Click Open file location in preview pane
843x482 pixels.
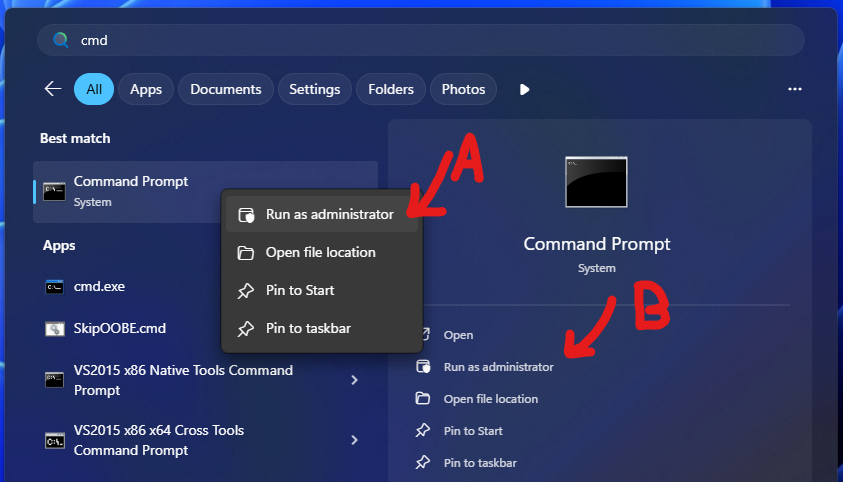coord(491,399)
